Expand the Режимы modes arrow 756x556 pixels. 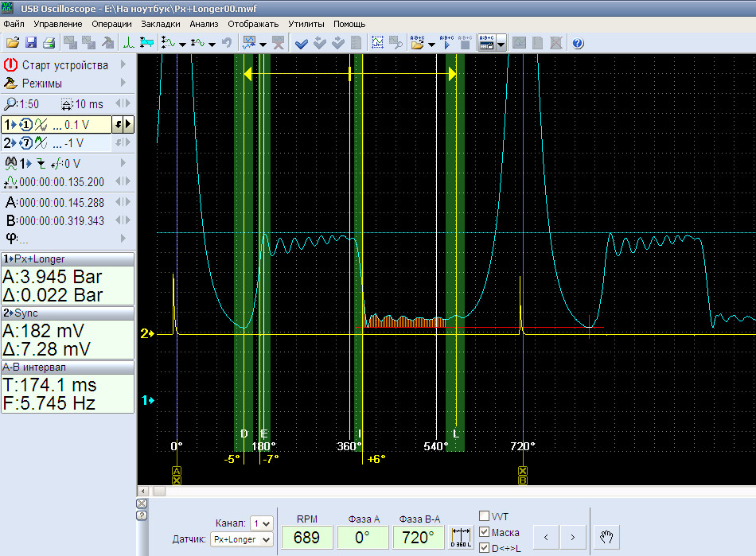tap(123, 83)
